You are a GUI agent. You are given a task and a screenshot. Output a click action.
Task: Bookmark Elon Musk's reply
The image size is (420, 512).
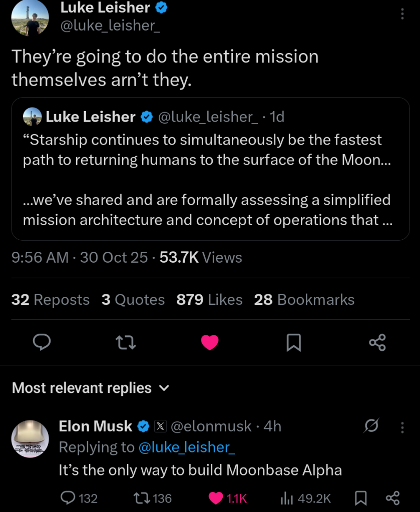pyautogui.click(x=360, y=498)
